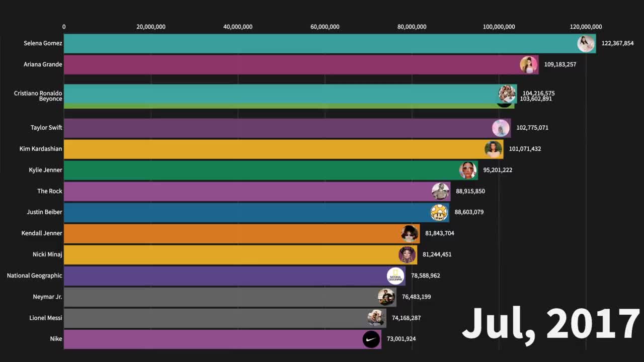Image resolution: width=644 pixels, height=362 pixels.
Task: Select the Justin Beiber label
Action: (x=44, y=212)
